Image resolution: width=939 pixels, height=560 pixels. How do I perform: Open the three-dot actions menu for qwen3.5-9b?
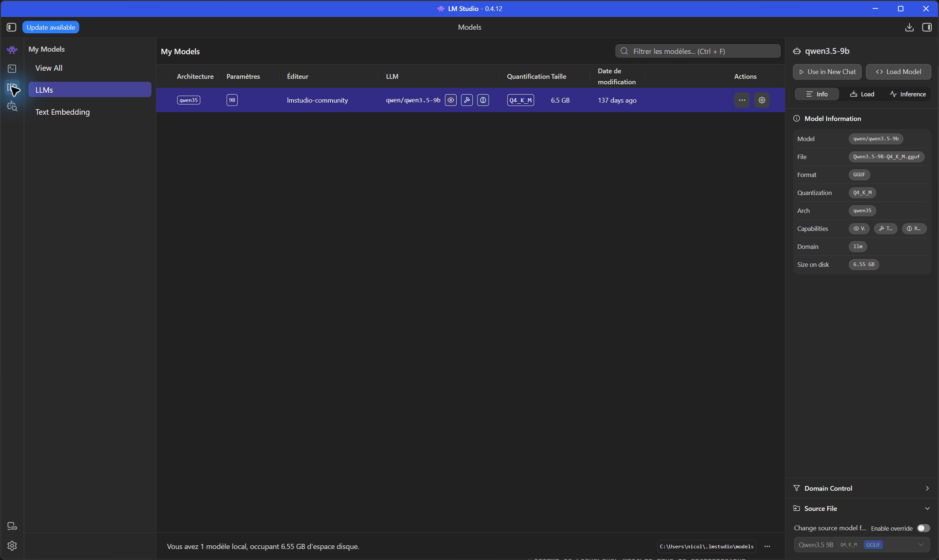coord(742,100)
